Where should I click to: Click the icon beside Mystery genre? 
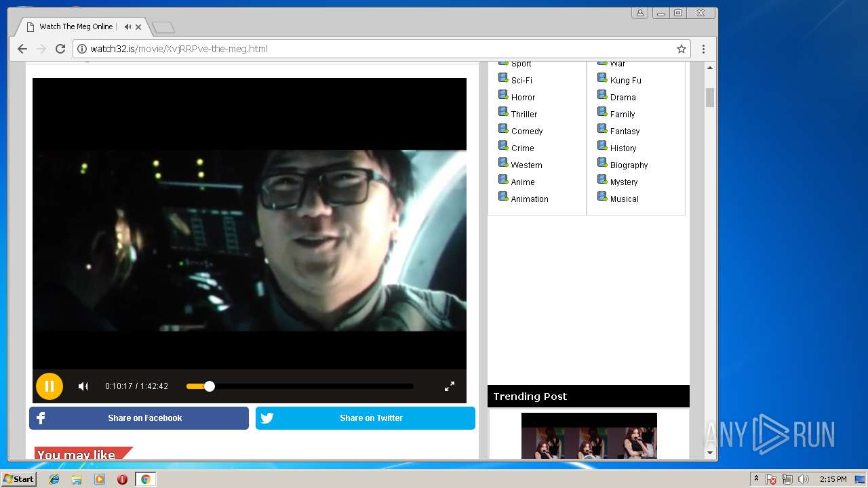click(x=602, y=180)
